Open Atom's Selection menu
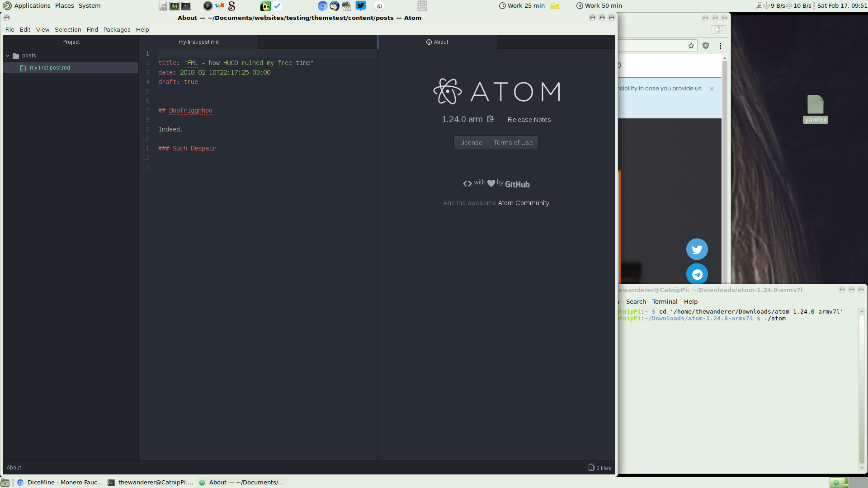868x488 pixels. coord(68,29)
